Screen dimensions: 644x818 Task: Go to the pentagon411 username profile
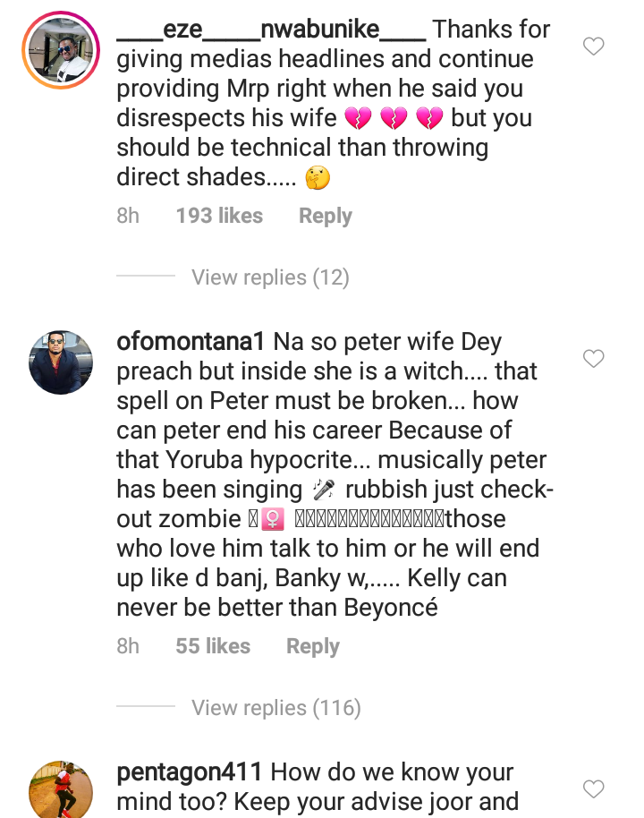pyautogui.click(x=189, y=772)
